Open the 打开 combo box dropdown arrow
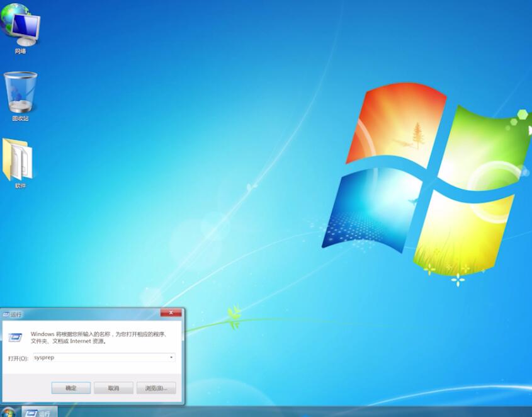532x417 pixels. click(x=171, y=357)
